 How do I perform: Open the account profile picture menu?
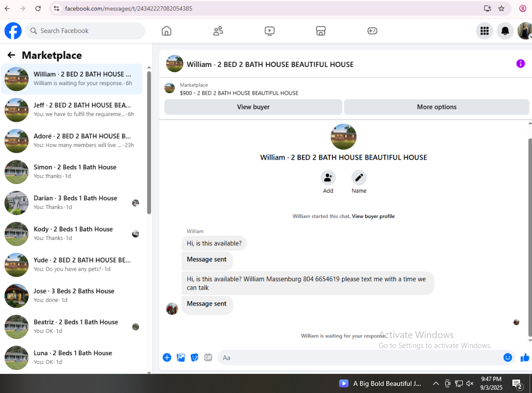(x=524, y=31)
